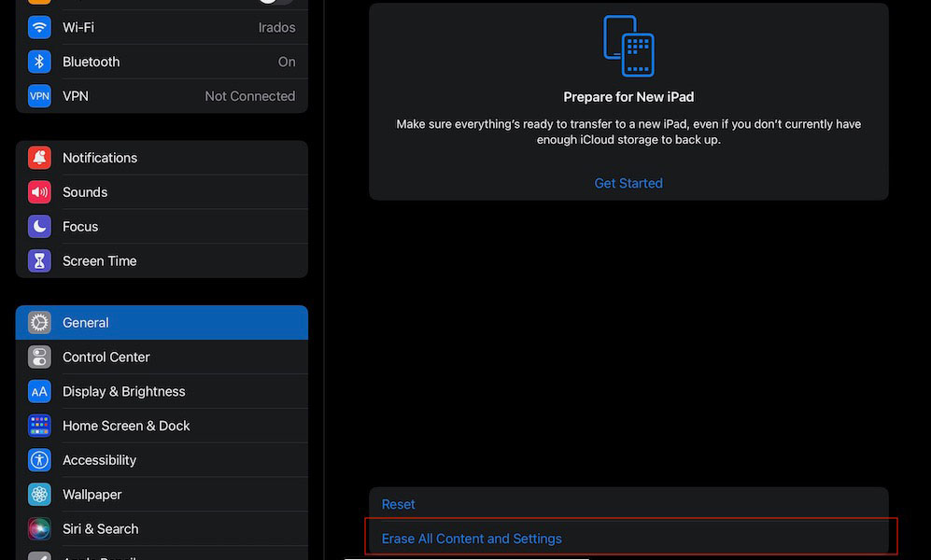931x560 pixels.
Task: Choose Erase All Content and Settings
Action: tap(472, 539)
